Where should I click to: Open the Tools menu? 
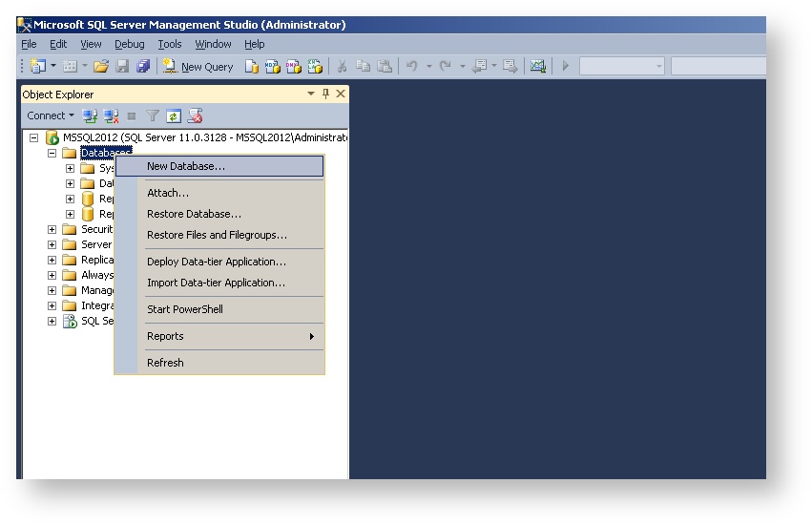[x=170, y=44]
